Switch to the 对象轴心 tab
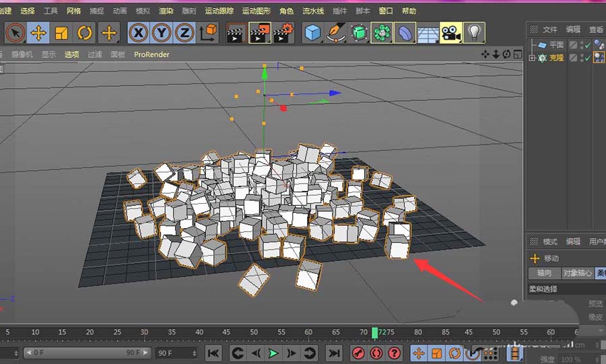Viewport: 606px width, 364px height. click(578, 273)
